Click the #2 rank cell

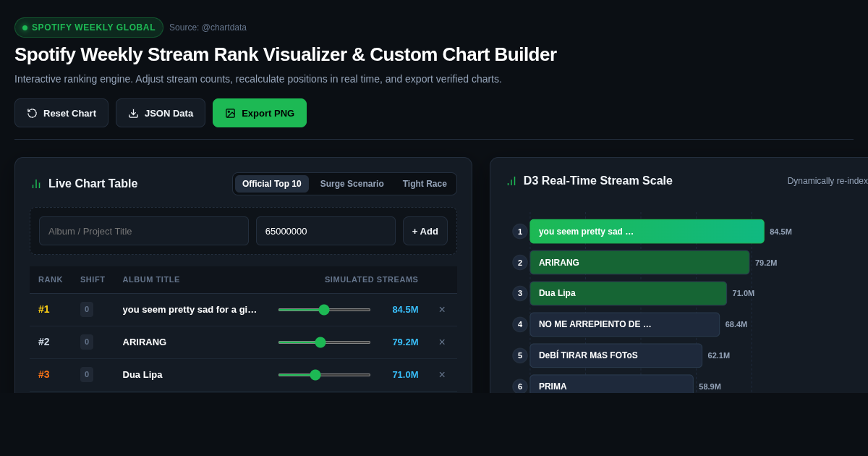tap(44, 342)
